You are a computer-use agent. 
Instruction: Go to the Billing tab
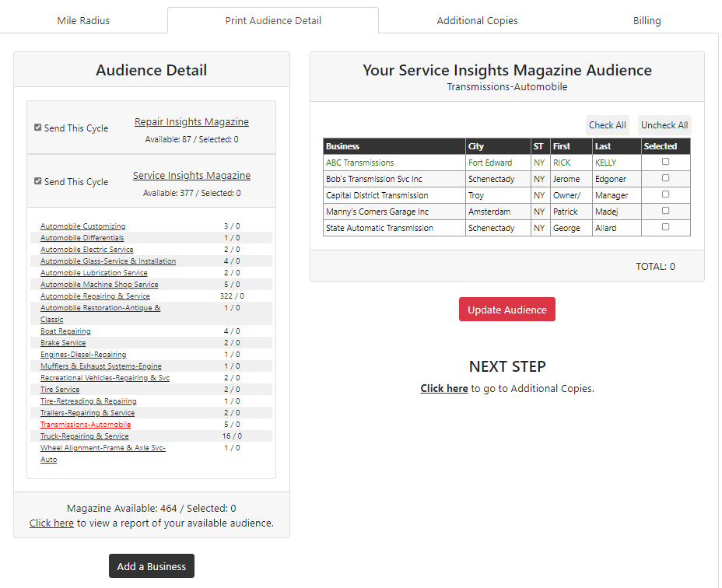click(647, 21)
